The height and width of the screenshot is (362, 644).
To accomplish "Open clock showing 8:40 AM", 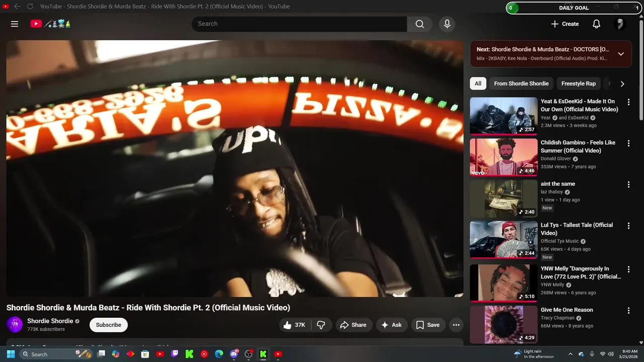I will (x=629, y=354).
